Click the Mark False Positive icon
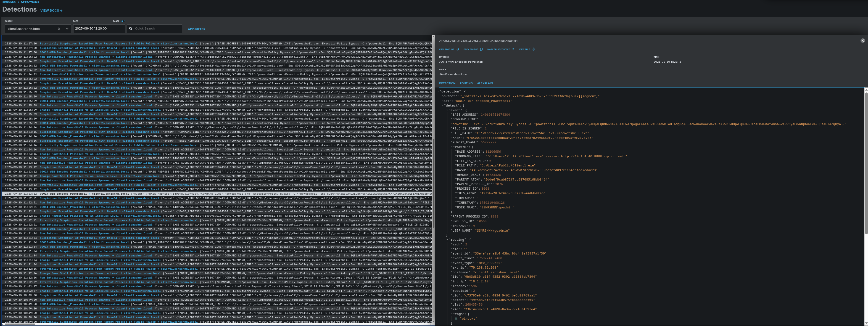The image size is (868, 326). [x=513, y=49]
